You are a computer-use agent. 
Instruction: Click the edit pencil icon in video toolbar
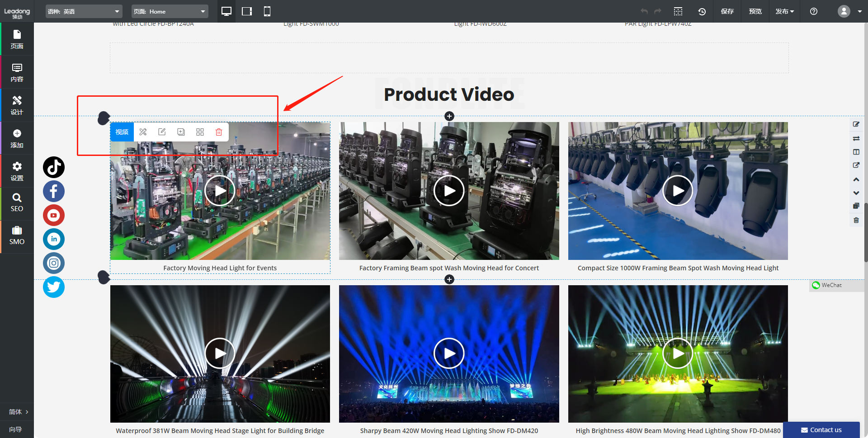[162, 132]
